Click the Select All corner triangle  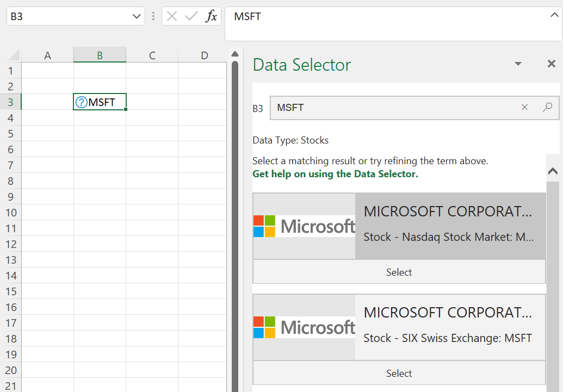pyautogui.click(x=14, y=55)
